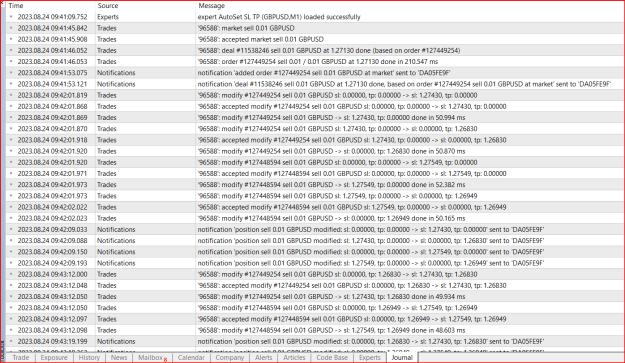This screenshot has width=625, height=363.
Task: Select the notification row at 09:42:09.150
Action: (315, 252)
